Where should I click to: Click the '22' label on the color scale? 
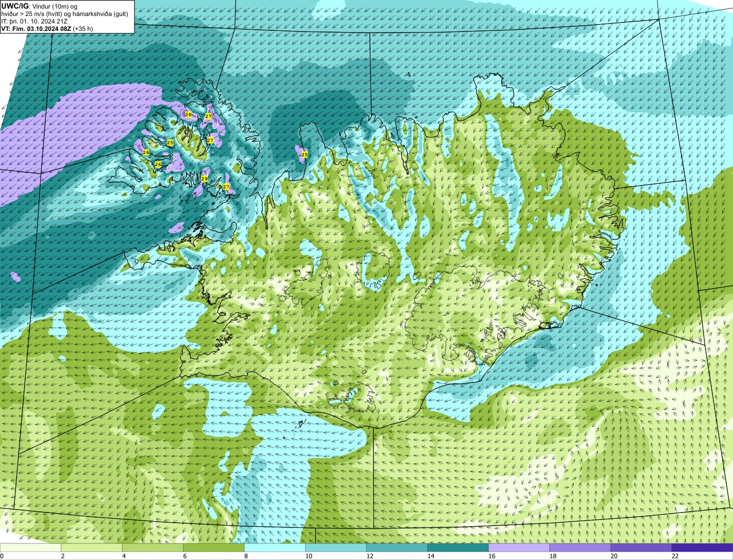675,556
